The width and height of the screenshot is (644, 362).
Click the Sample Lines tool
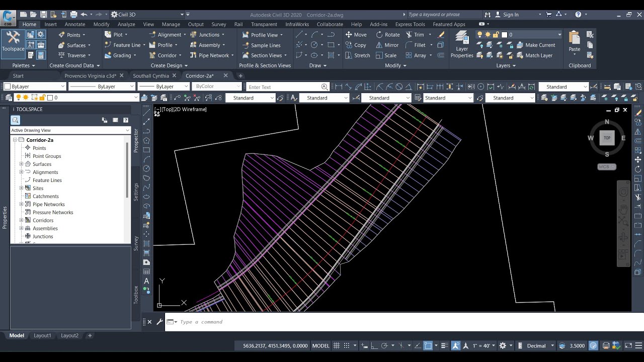pos(261,45)
